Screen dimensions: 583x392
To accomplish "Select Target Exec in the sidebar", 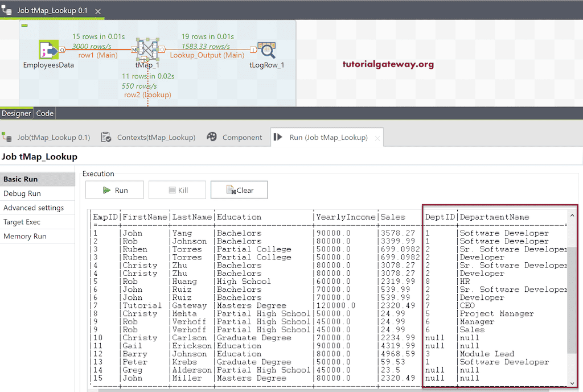I will tap(23, 221).
